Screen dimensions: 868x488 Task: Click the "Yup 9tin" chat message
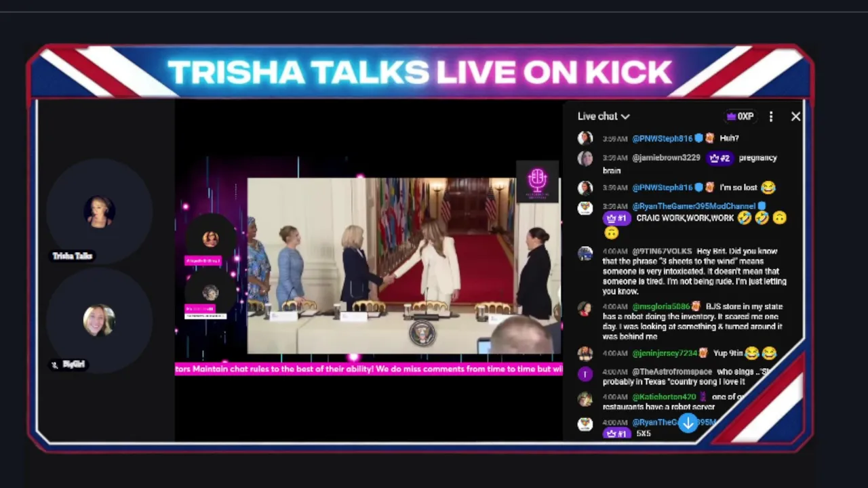tap(728, 353)
